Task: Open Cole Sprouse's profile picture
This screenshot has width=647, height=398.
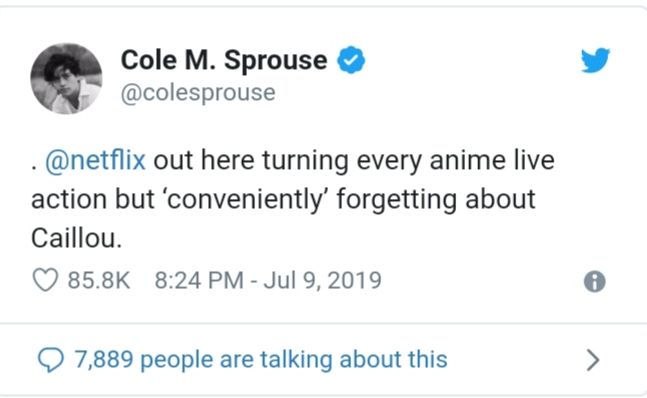Action: point(66,78)
